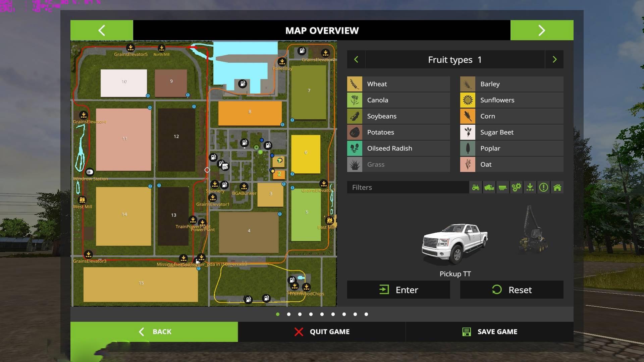Go to the previous Fruit types page
Viewport: 644px width, 362px height.
coord(356,60)
